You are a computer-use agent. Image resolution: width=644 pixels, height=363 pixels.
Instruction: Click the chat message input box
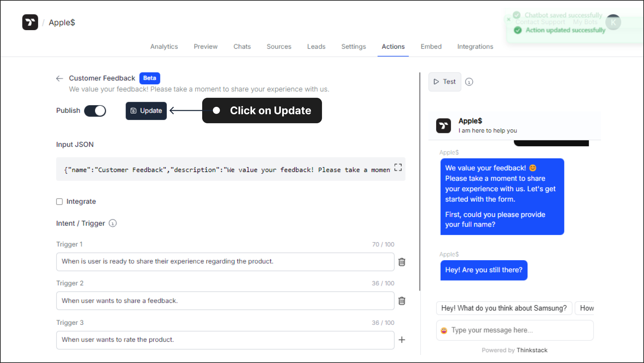click(515, 330)
